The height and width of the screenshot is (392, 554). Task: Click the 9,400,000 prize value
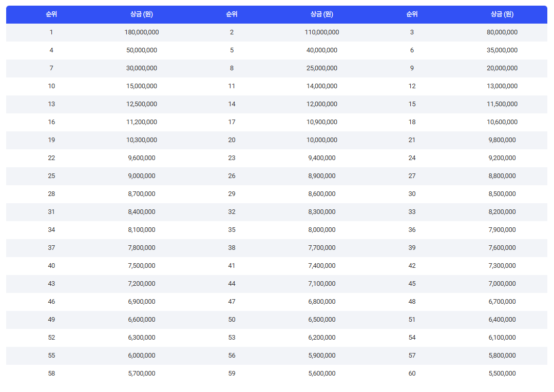point(321,158)
